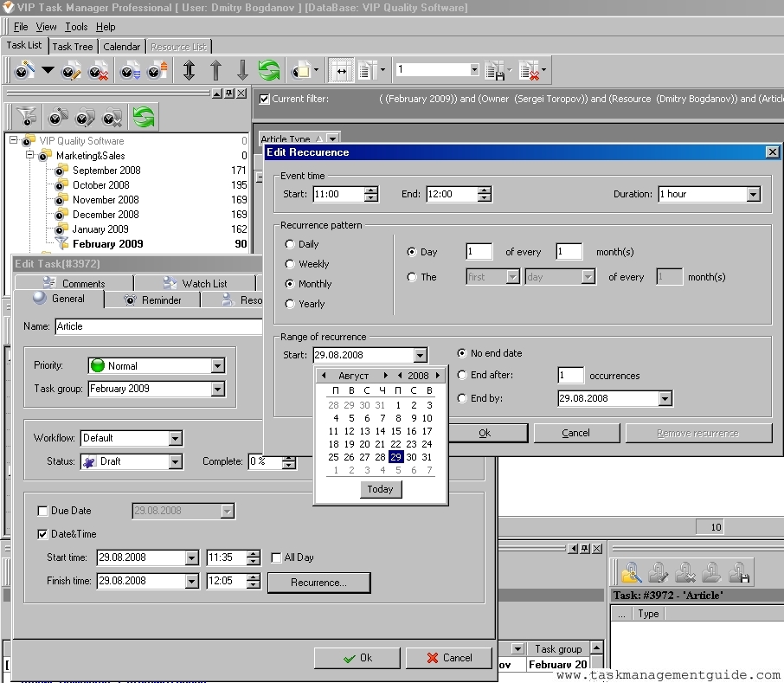Click the Ok button with green check in Edit Task

coord(357,658)
